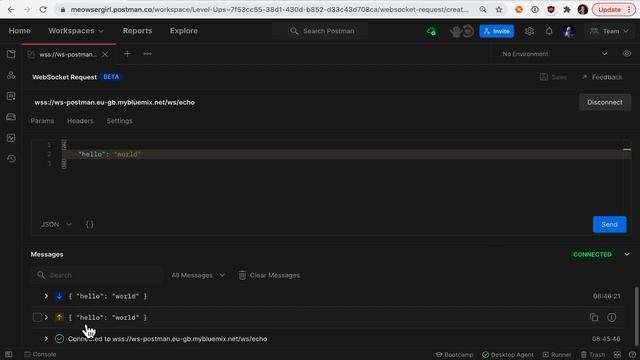Open the Collections sidebar icon
640x360 pixels.
pos(11,54)
